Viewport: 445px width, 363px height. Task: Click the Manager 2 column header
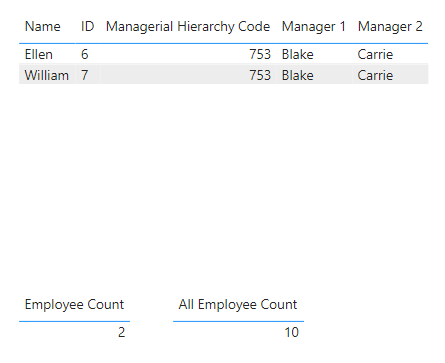click(390, 27)
